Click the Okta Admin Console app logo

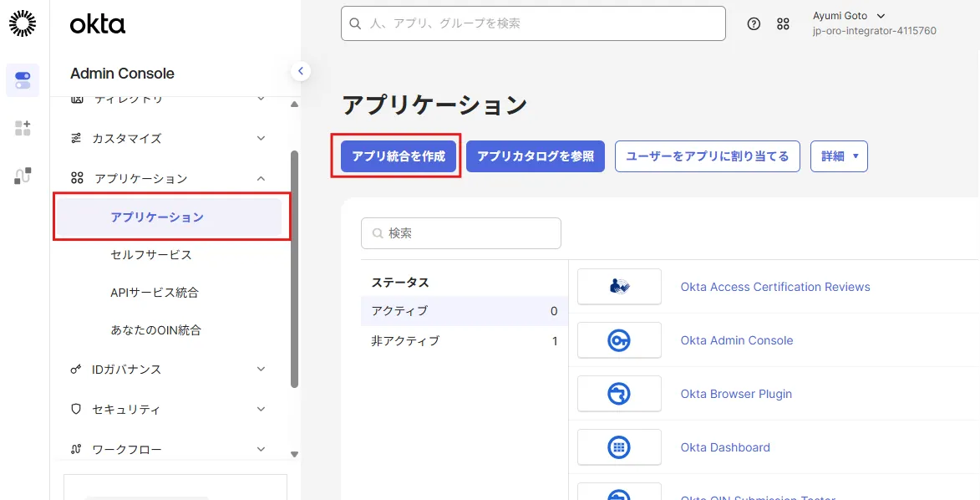tap(619, 340)
